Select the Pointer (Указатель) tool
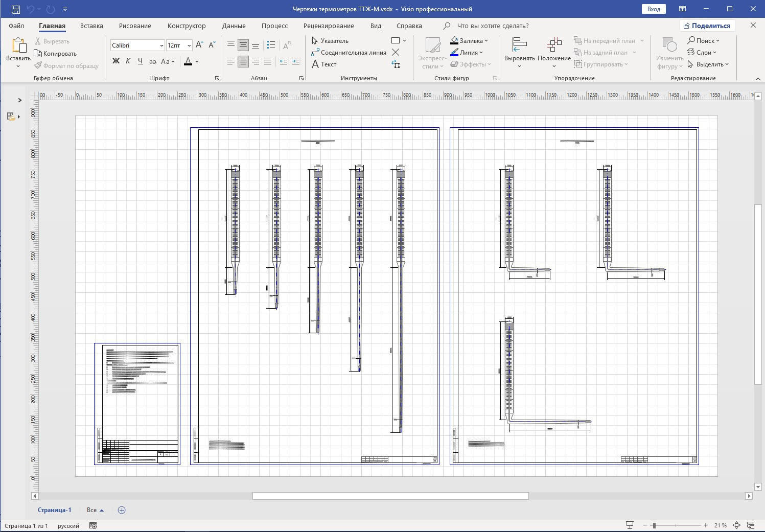765x532 pixels. click(330, 41)
